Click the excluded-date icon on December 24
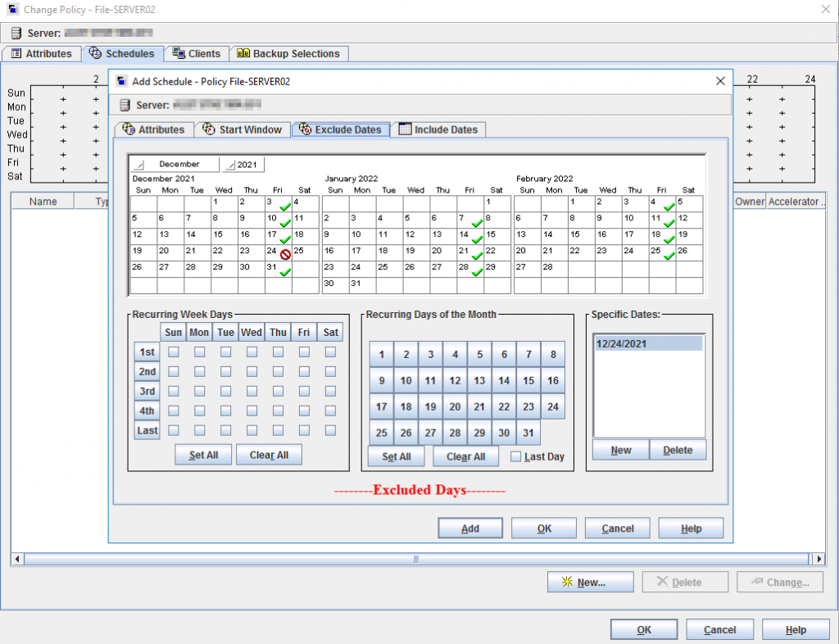 point(285,255)
